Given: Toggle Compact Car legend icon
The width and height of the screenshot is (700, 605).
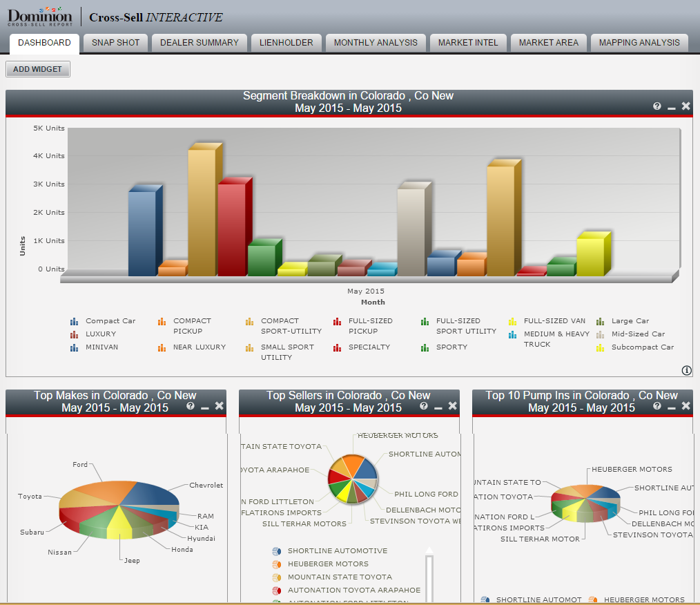Looking at the screenshot, I should (74, 321).
